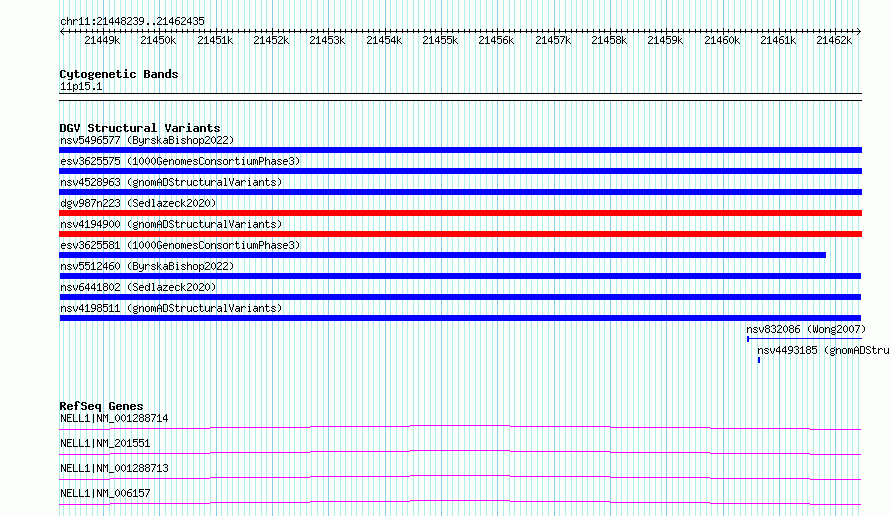Click the 21459k ruler tick label
The width and height of the screenshot is (890, 516).
(x=665, y=40)
